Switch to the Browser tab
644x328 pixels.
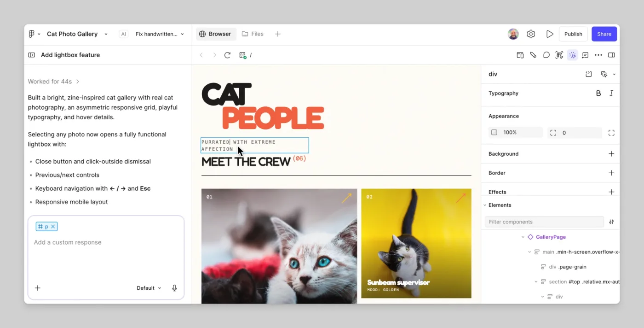point(215,34)
